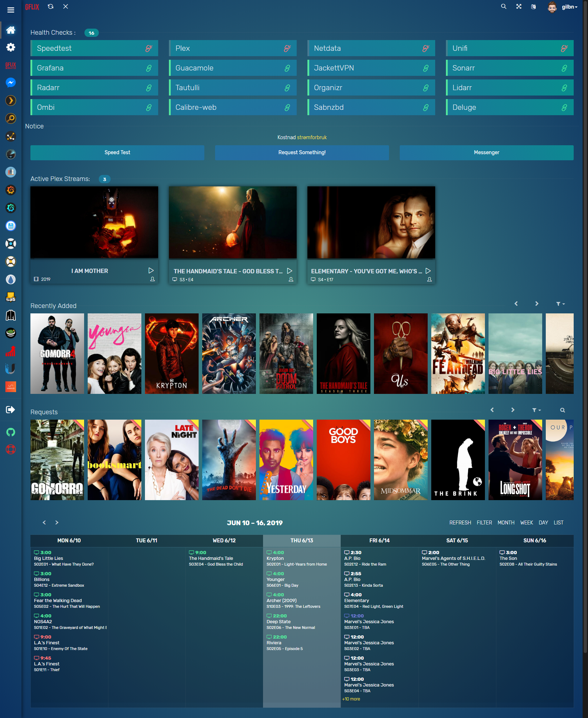
Task: Show the +10 more events on Friday
Action: click(x=351, y=699)
